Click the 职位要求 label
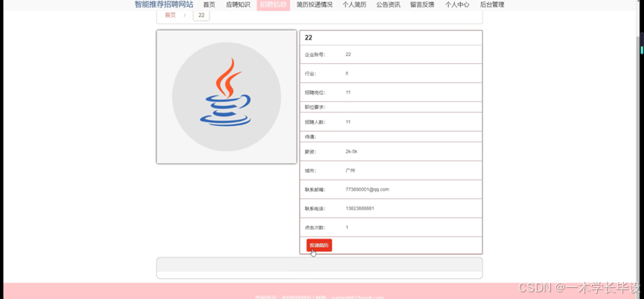The height and width of the screenshot is (299, 644). 315,107
